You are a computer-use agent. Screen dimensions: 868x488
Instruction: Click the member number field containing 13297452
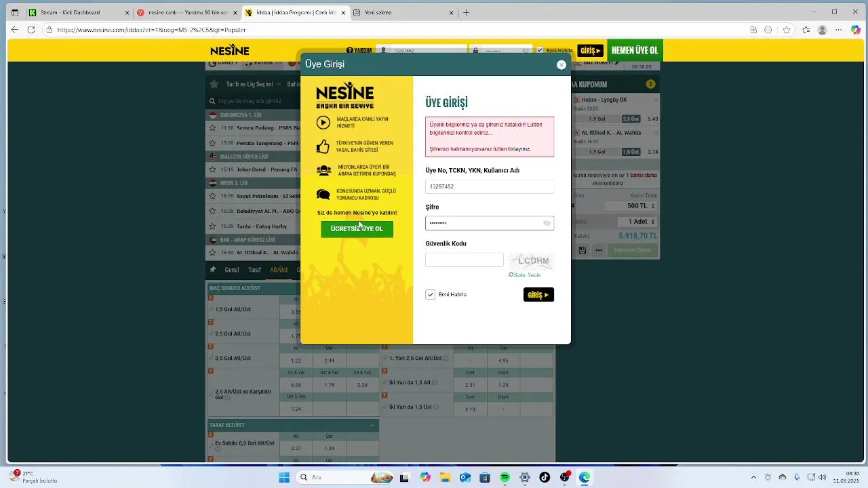[x=490, y=186]
